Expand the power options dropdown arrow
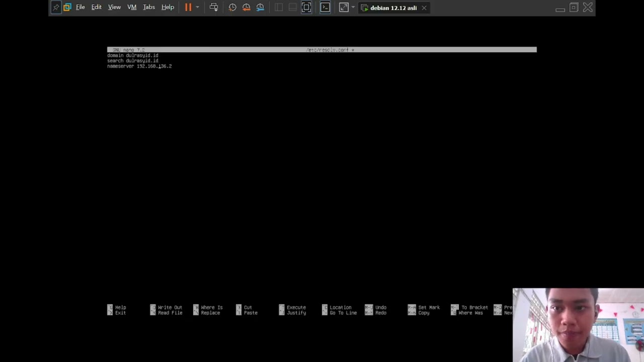Viewport: 644px width, 362px height. (x=197, y=8)
